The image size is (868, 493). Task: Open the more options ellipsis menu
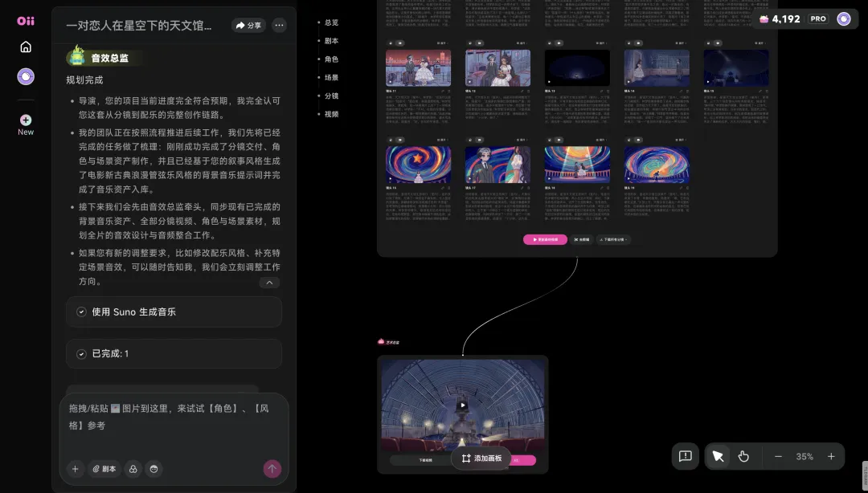[279, 26]
